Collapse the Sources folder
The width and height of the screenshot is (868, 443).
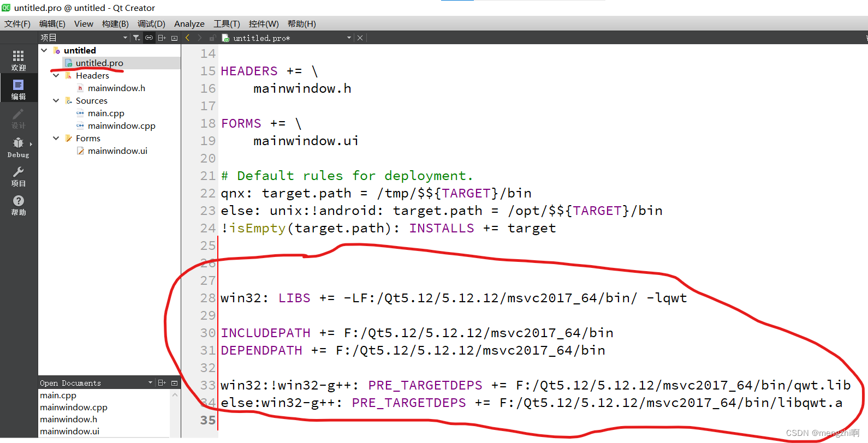56,100
